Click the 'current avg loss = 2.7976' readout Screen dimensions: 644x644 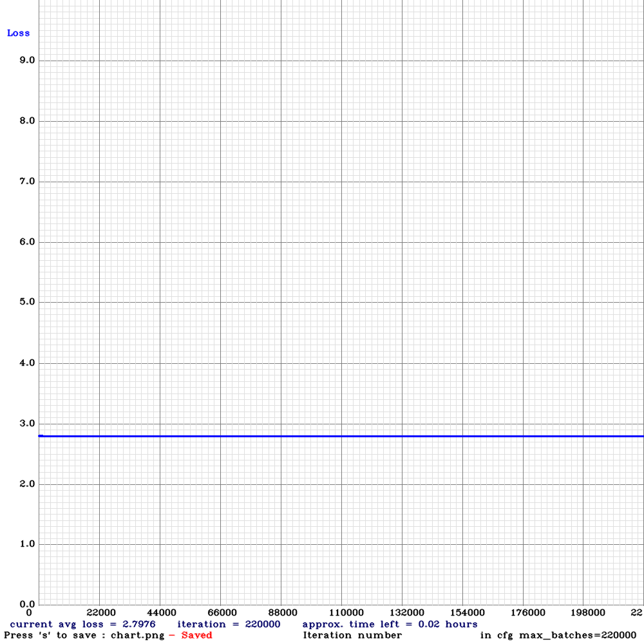click(82, 624)
